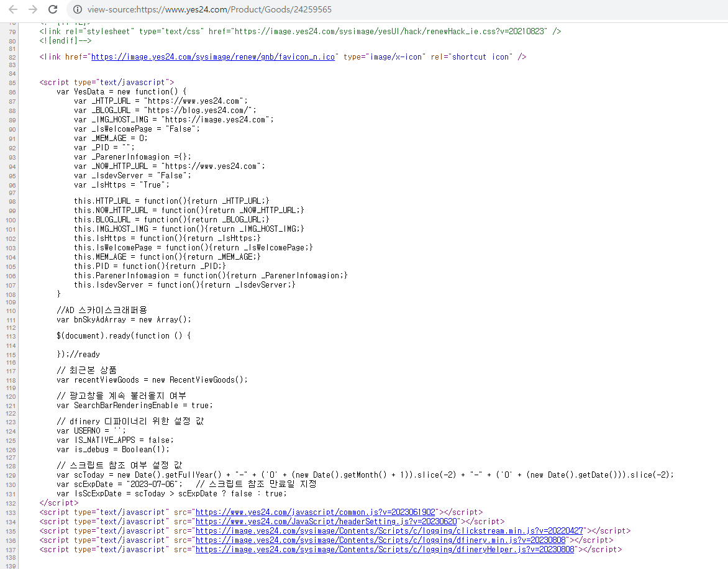Focus the address bar with view-source URL
This screenshot has width=728, height=569.
click(x=209, y=9)
